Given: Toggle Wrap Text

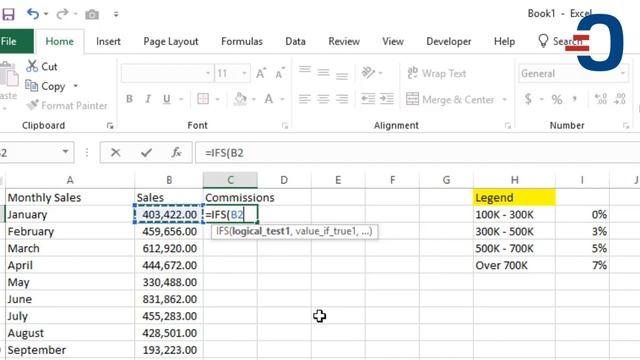Looking at the screenshot, I should coord(436,73).
